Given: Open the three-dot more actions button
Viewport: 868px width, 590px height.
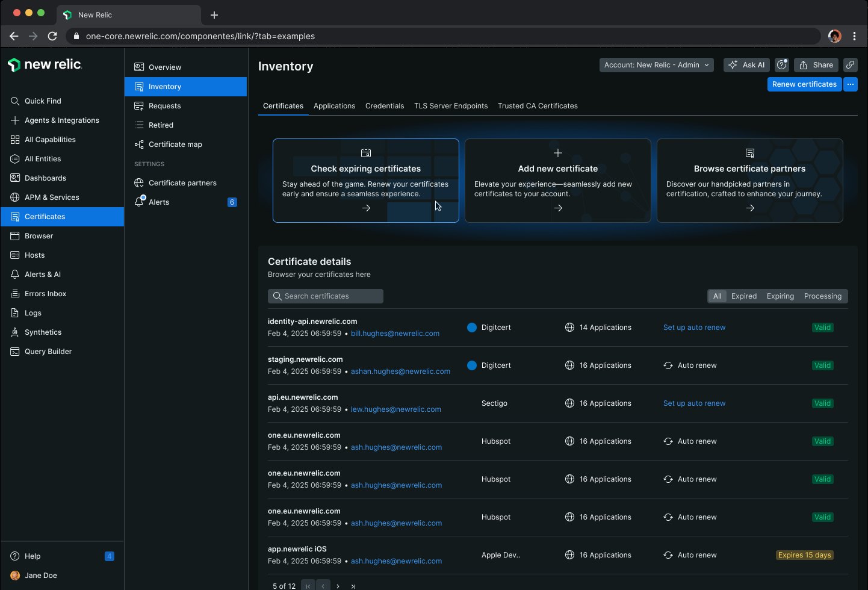Looking at the screenshot, I should (x=850, y=84).
